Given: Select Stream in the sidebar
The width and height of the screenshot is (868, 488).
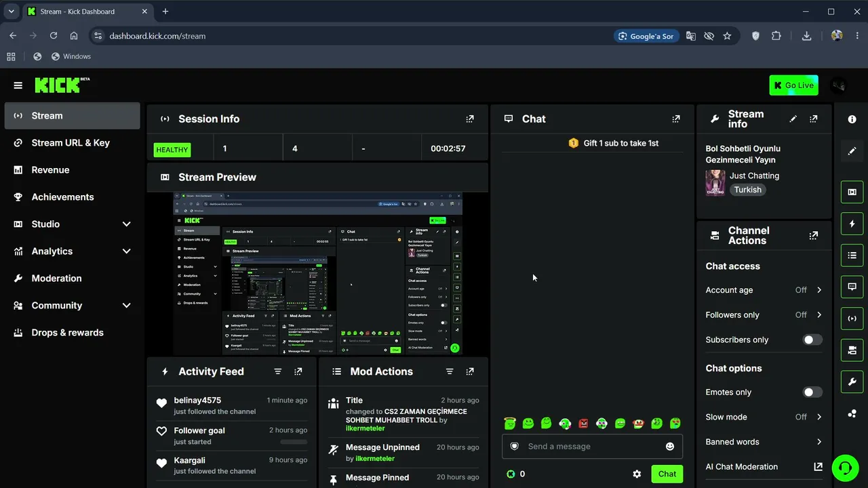Looking at the screenshot, I should [x=72, y=115].
